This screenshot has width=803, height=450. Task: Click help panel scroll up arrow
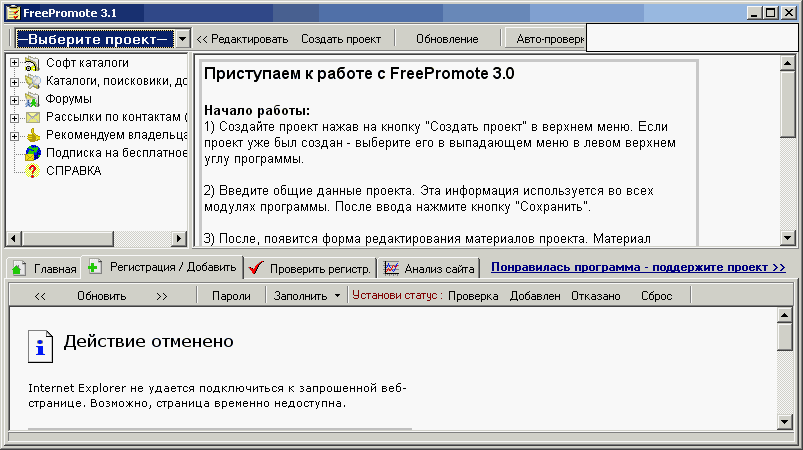coord(787,63)
